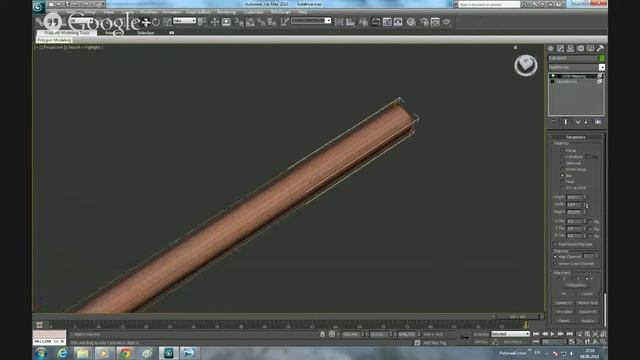
Task: Click the Key Filters button
Action: pos(513,342)
